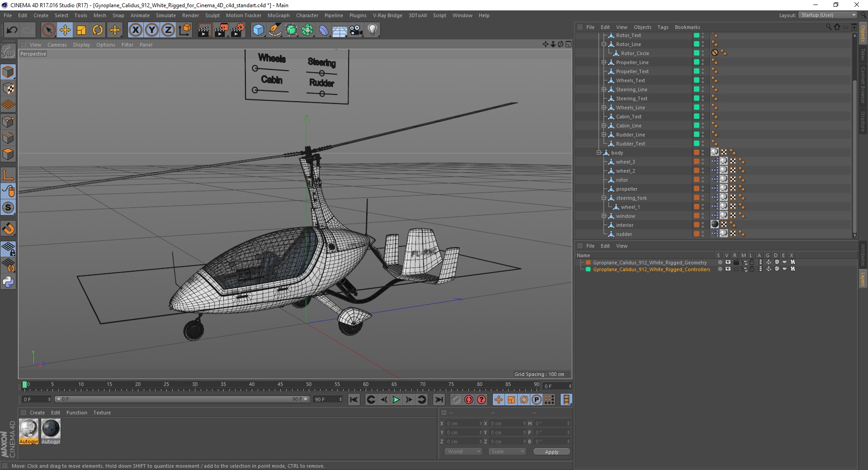Open the V-Ray Bridge menu
868x470 pixels.
point(387,15)
